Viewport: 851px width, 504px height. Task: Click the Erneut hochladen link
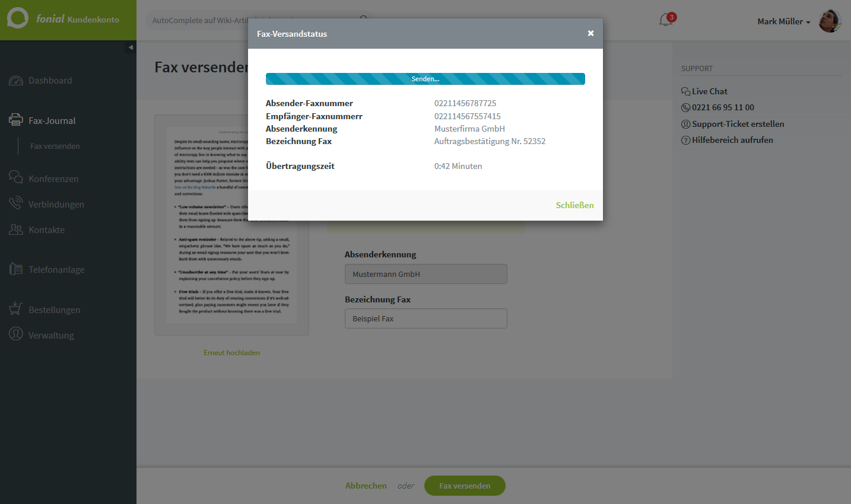[x=231, y=352]
